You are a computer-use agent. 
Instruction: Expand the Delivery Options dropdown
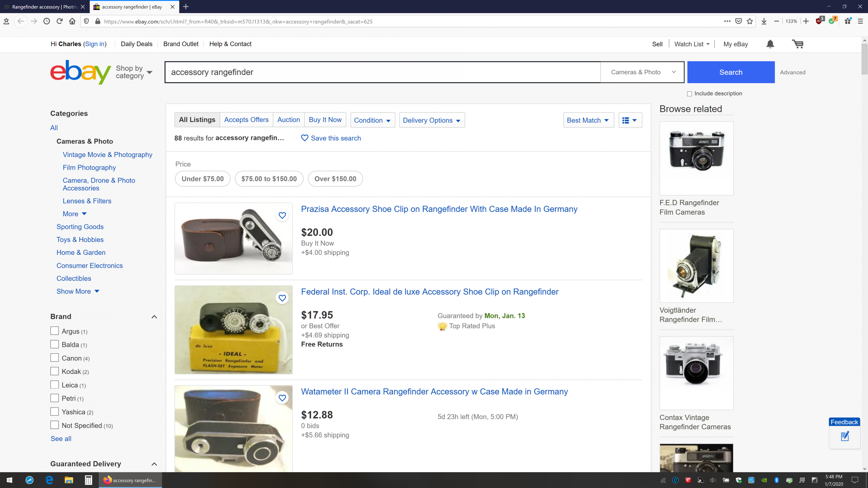coord(432,120)
